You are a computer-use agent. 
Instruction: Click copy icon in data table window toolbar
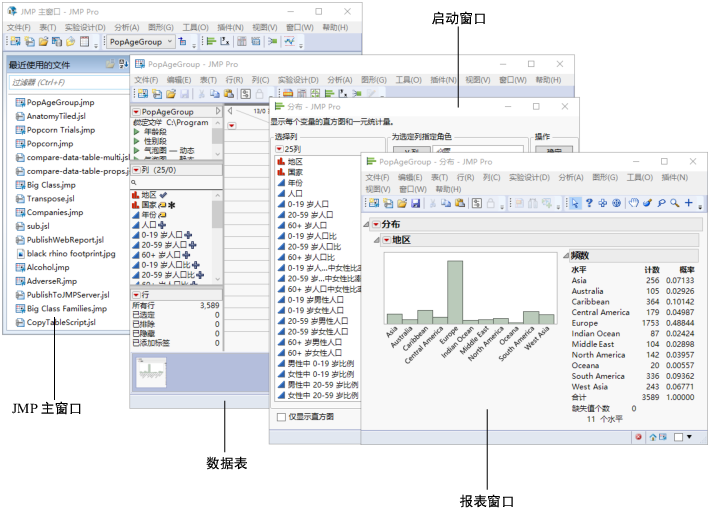coord(215,94)
